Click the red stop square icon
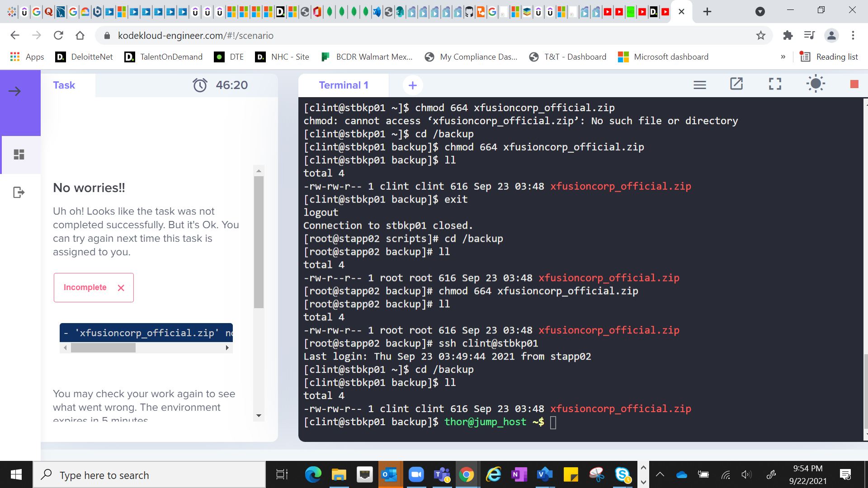Screen dimensions: 868x488 pos(854,84)
